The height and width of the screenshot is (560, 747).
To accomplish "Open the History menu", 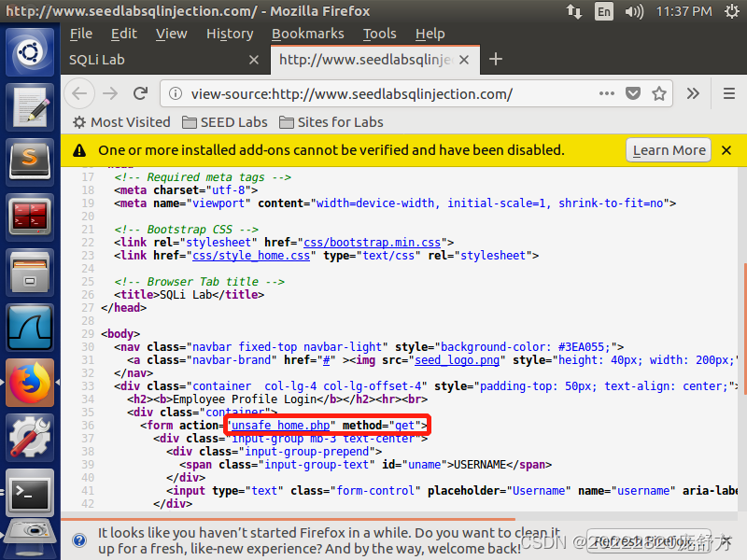I will (x=230, y=34).
